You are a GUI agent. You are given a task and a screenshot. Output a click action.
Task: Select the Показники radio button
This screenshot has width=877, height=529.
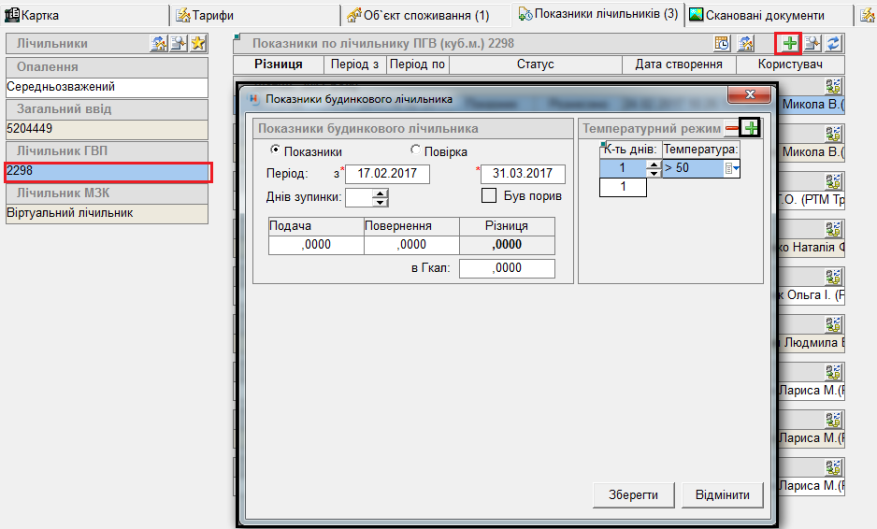pos(276,151)
